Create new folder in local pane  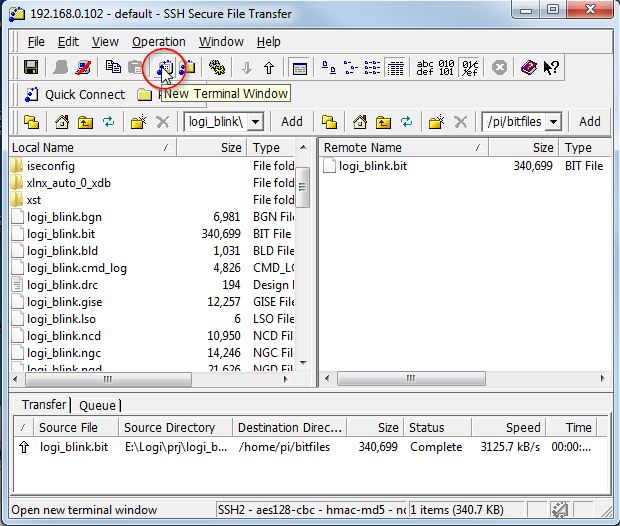coord(138,122)
